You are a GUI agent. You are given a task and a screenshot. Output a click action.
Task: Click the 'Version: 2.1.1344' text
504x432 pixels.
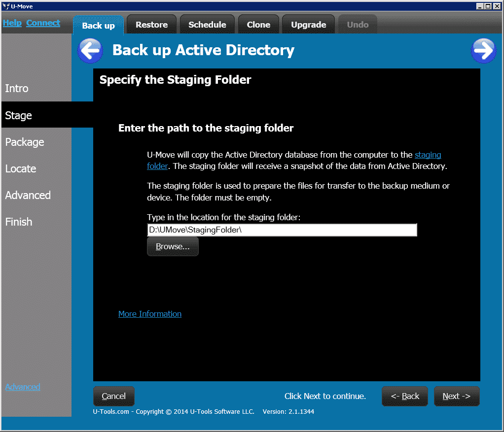click(x=288, y=411)
